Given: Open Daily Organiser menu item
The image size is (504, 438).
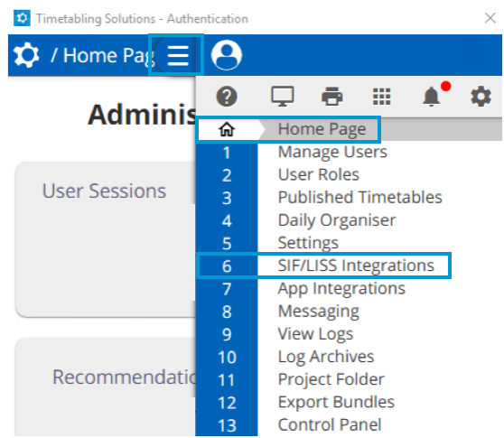Looking at the screenshot, I should [337, 220].
